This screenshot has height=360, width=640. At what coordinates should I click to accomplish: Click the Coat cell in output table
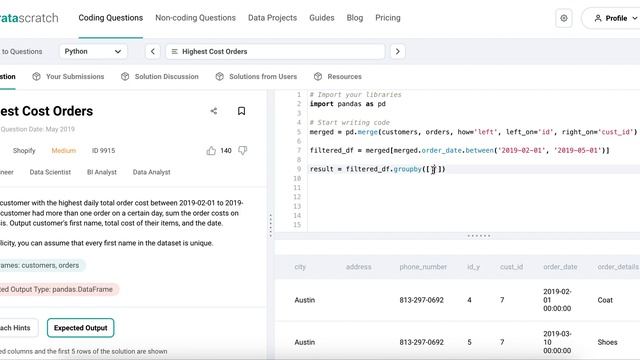pos(605,300)
